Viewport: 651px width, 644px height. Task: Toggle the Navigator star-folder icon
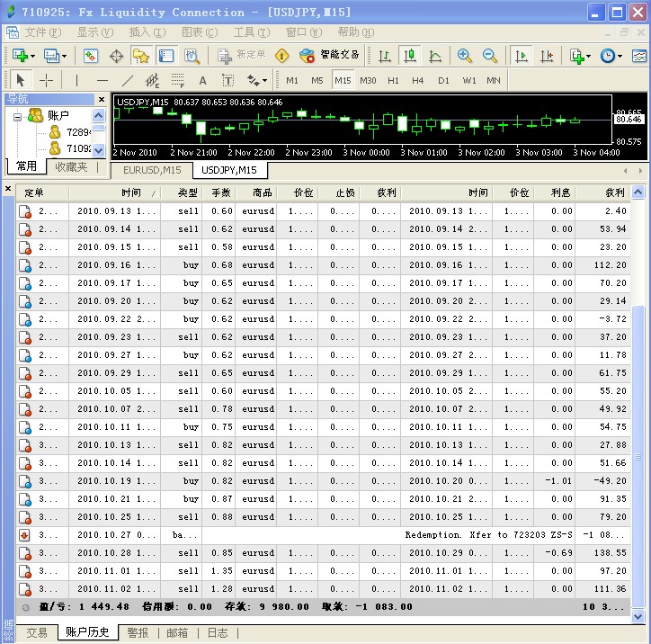click(x=141, y=55)
